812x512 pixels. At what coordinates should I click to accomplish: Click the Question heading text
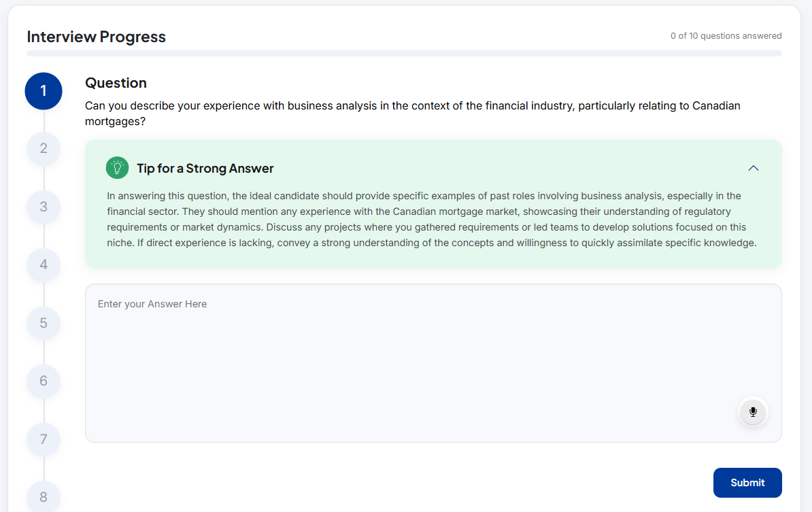116,83
